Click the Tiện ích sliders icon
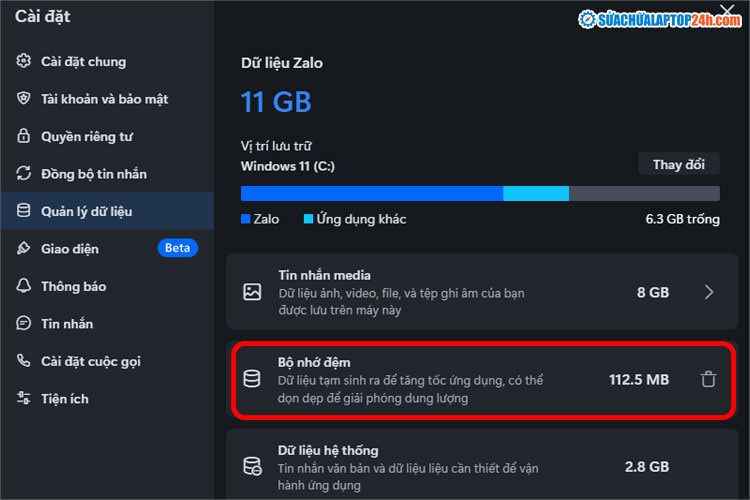 click(x=24, y=399)
